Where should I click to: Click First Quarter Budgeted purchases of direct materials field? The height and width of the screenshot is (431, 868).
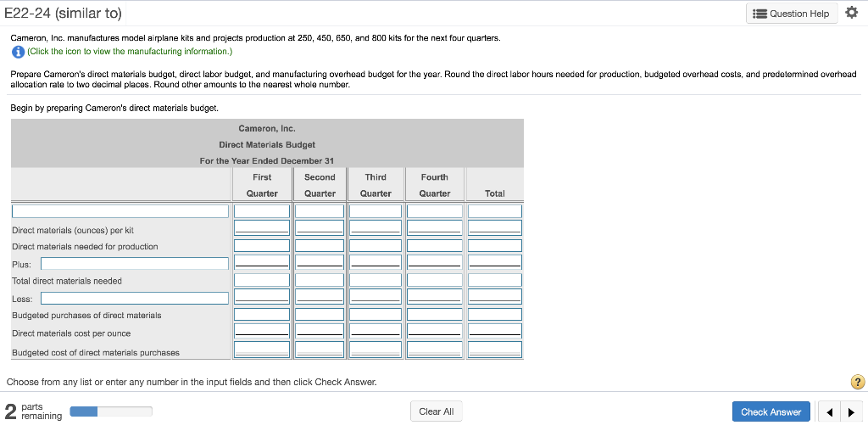click(262, 314)
